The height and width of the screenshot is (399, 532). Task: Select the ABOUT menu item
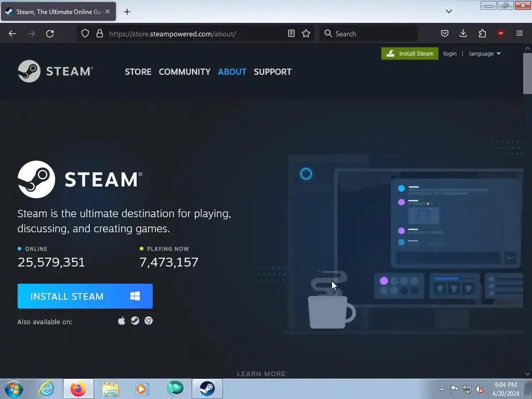pos(232,72)
